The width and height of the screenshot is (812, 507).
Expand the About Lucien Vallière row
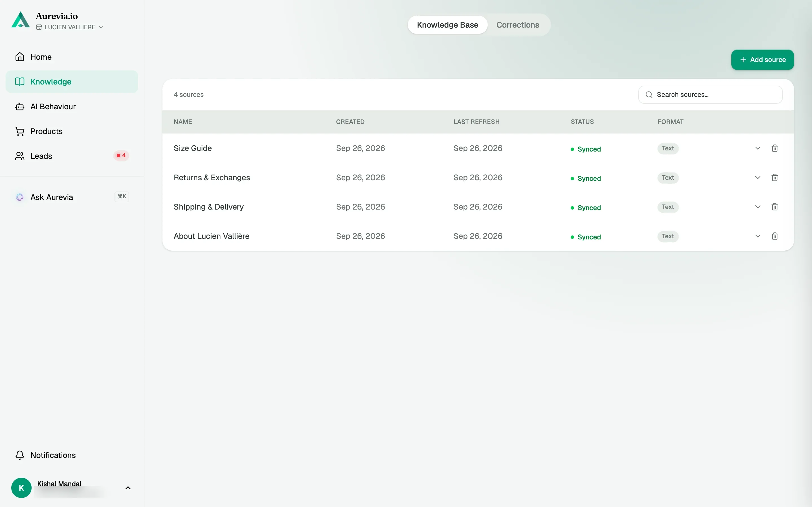pos(758,236)
